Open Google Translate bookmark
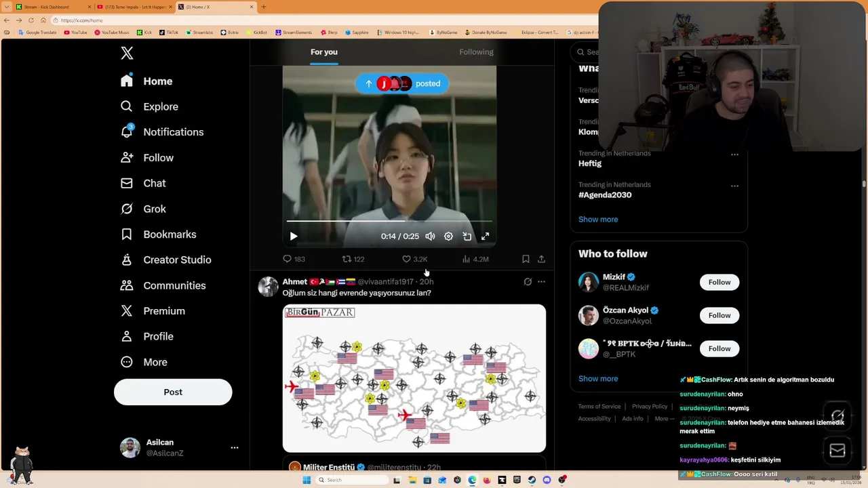 [37, 33]
